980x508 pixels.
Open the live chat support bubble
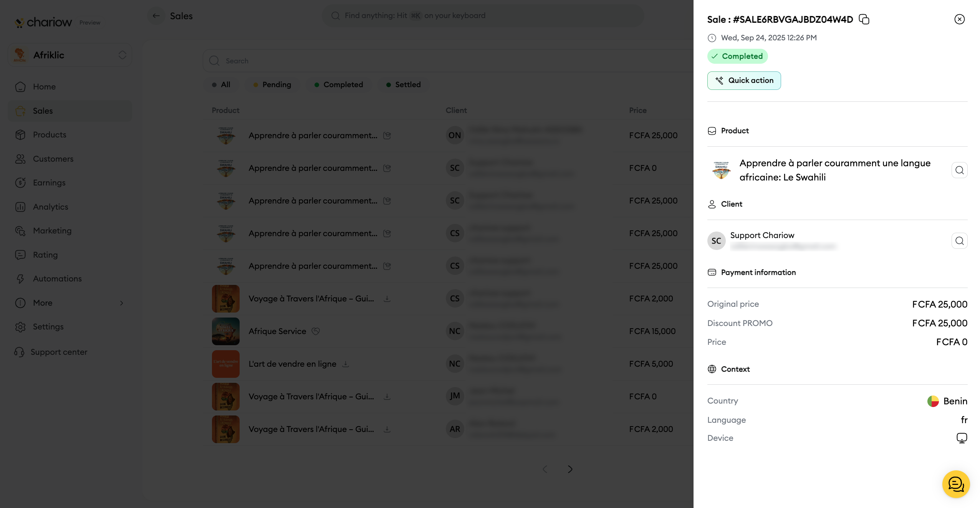(x=955, y=484)
